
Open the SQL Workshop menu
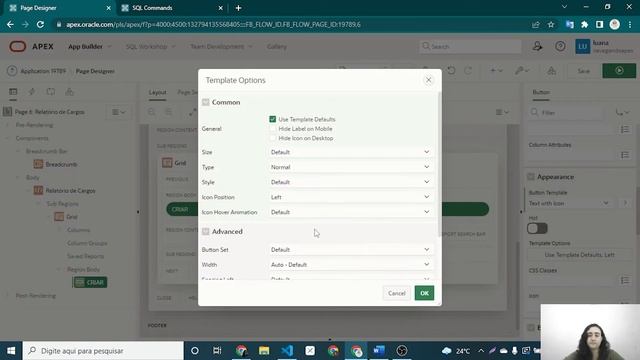click(x=151, y=47)
